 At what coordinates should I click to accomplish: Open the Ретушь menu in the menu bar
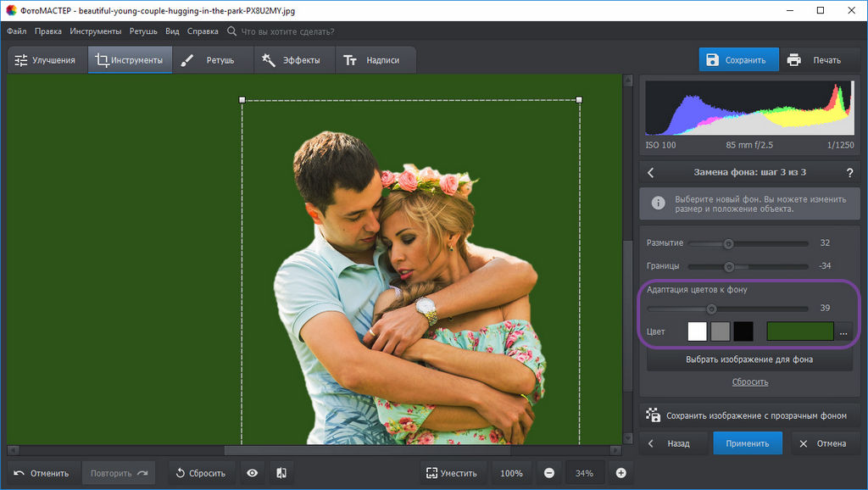(143, 31)
